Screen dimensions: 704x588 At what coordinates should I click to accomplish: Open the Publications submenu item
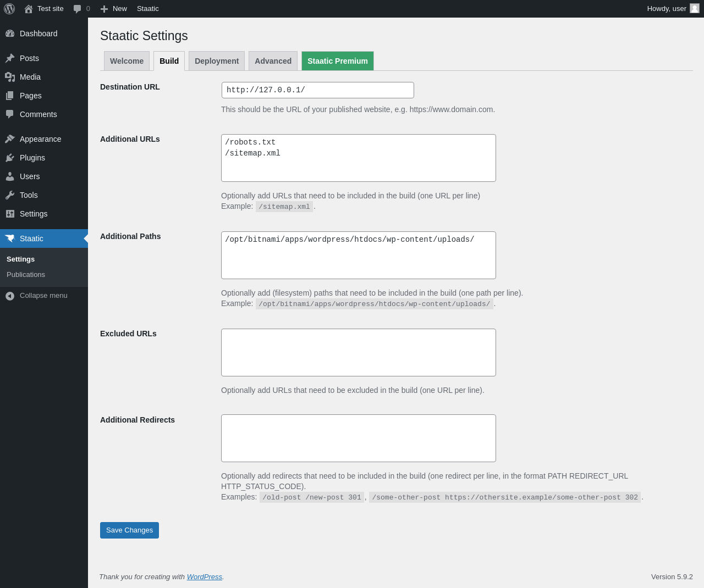tap(26, 275)
